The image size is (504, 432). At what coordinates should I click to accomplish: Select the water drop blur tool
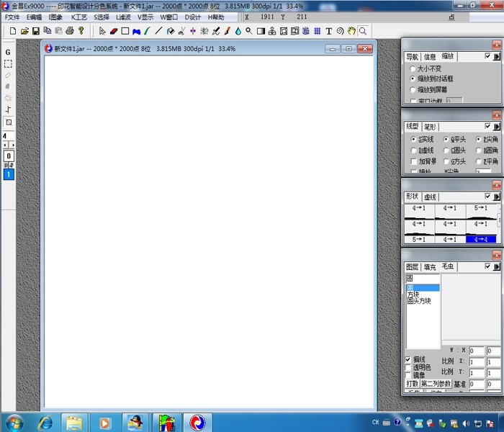pos(238,31)
